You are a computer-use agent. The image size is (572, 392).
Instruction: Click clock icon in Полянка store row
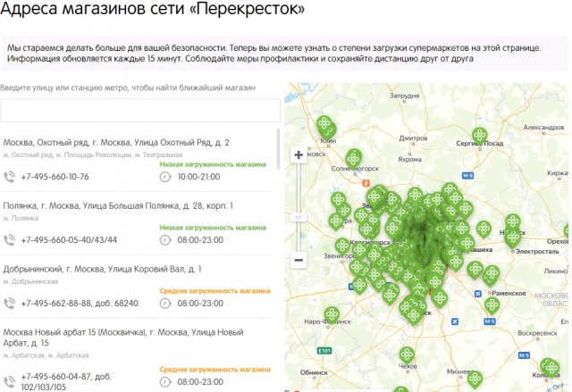point(165,240)
